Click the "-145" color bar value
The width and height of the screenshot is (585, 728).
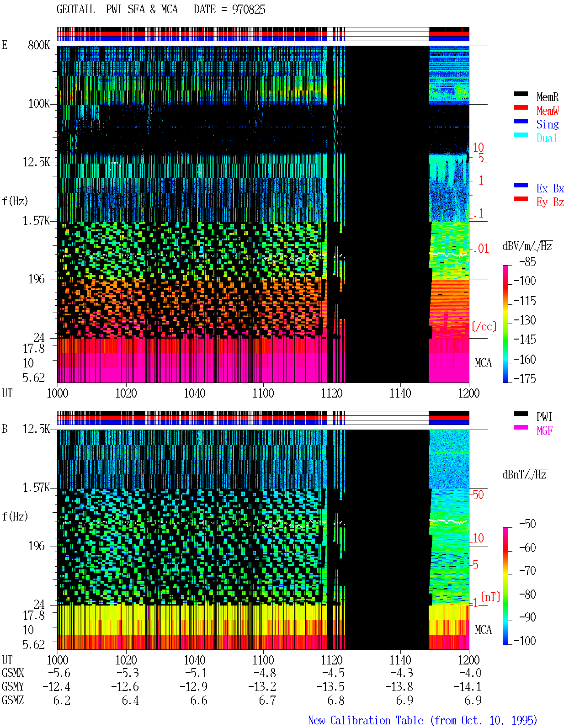[525, 339]
